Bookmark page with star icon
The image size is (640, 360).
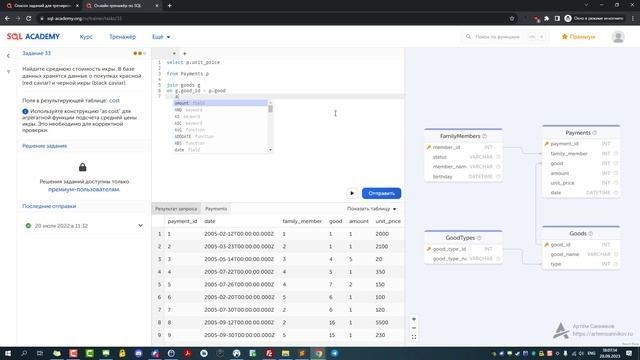[x=511, y=18]
